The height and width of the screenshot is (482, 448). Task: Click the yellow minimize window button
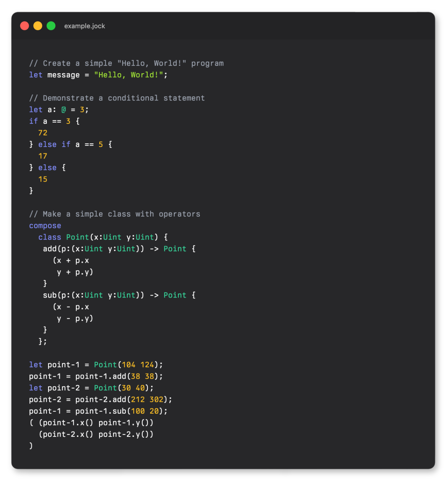[38, 26]
